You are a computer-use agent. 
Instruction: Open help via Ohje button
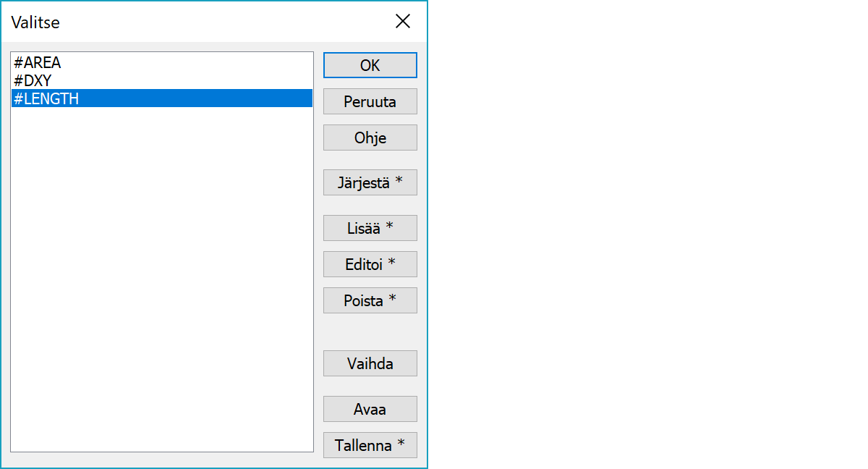(370, 138)
